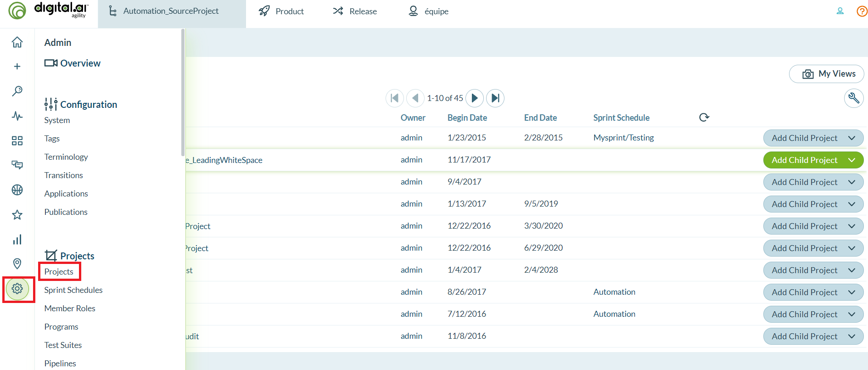Open the help question mark icon

(x=862, y=11)
